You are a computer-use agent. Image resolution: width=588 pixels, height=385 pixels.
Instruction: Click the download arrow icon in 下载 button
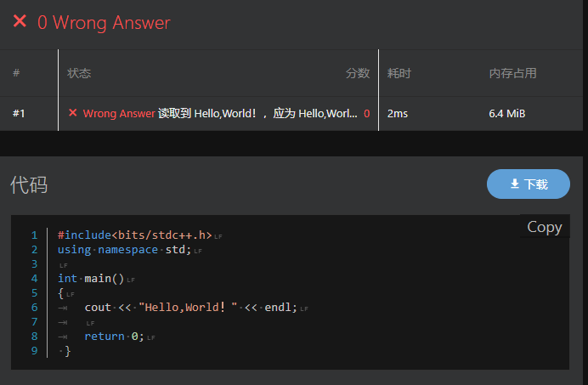click(514, 184)
